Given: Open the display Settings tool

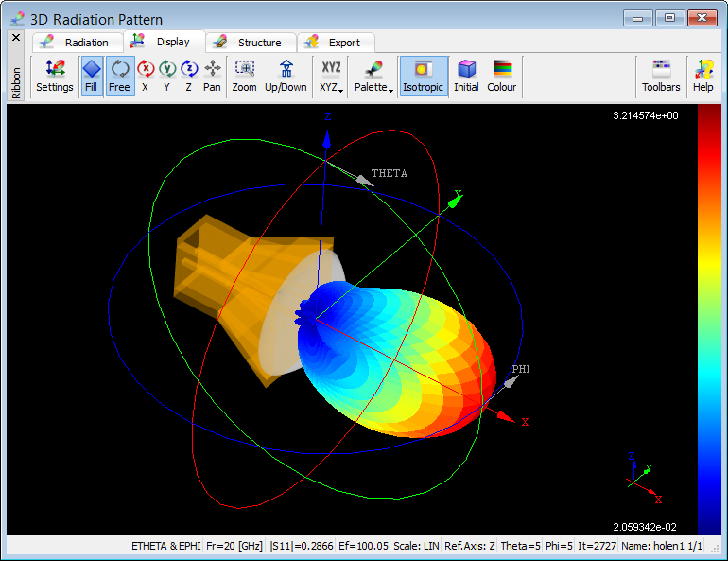Looking at the screenshot, I should 54,76.
